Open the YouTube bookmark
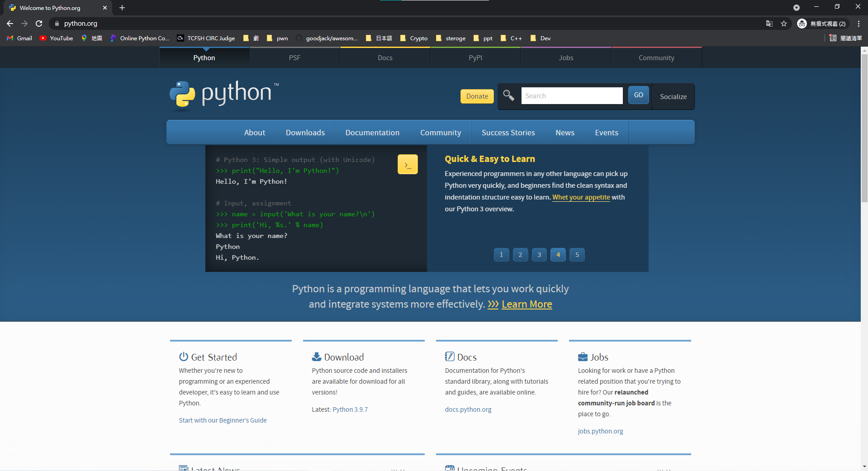Viewport: 868px width, 471px height. pyautogui.click(x=56, y=38)
